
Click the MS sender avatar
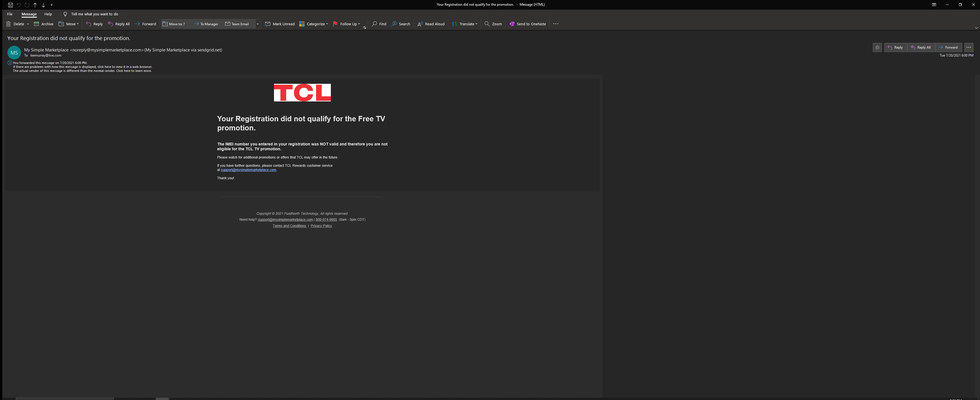click(14, 53)
